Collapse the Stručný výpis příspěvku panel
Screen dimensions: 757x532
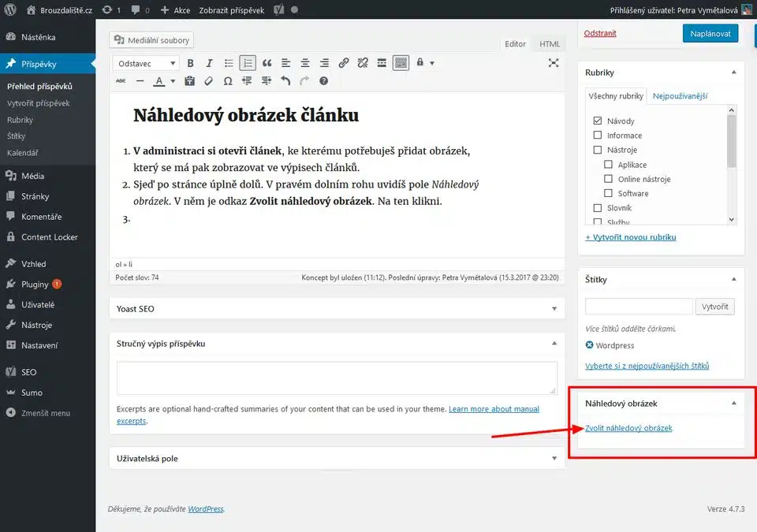pos(554,344)
